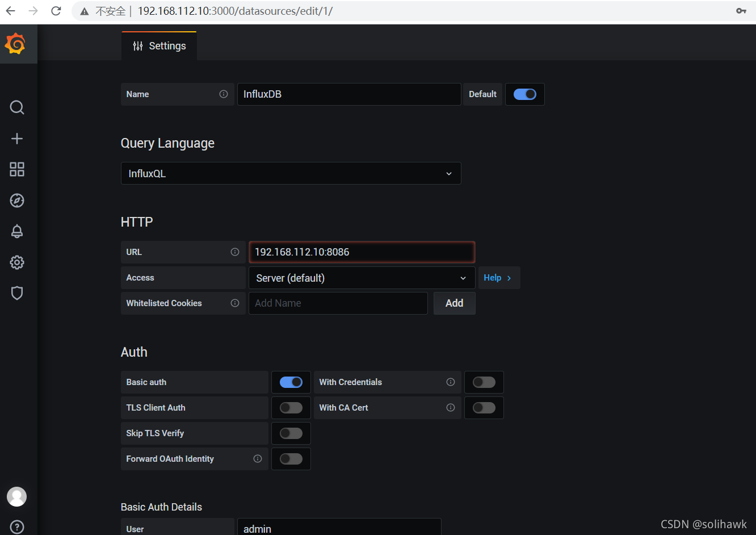The image size is (756, 535).
Task: Enable the TLS Client Auth switch
Action: point(291,408)
